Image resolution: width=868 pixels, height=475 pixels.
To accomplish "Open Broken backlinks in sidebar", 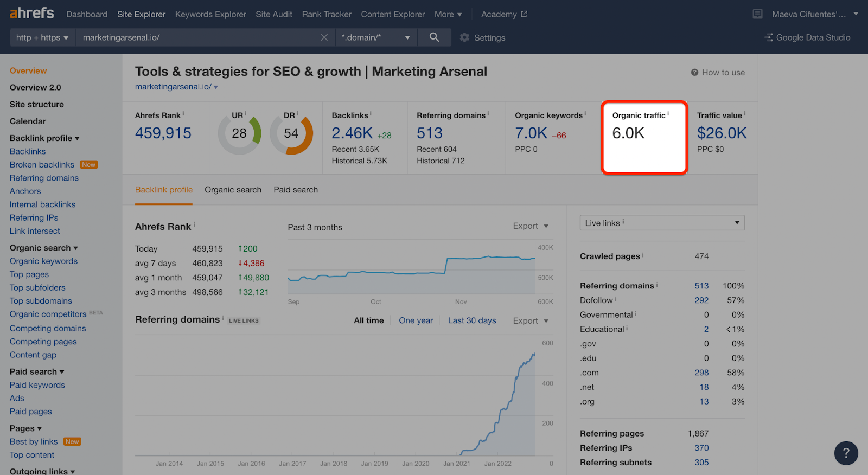I will (x=42, y=165).
